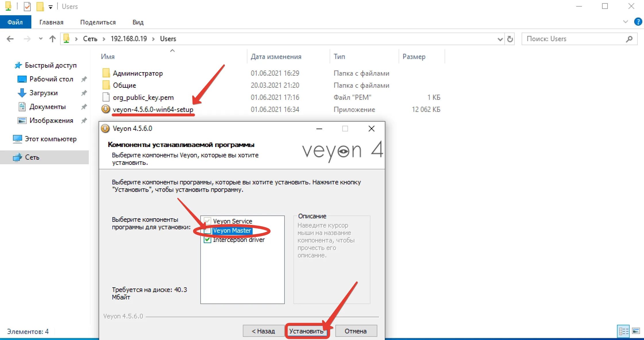Expand the chevron after 192.168.0.19 breadcrumb

point(153,39)
